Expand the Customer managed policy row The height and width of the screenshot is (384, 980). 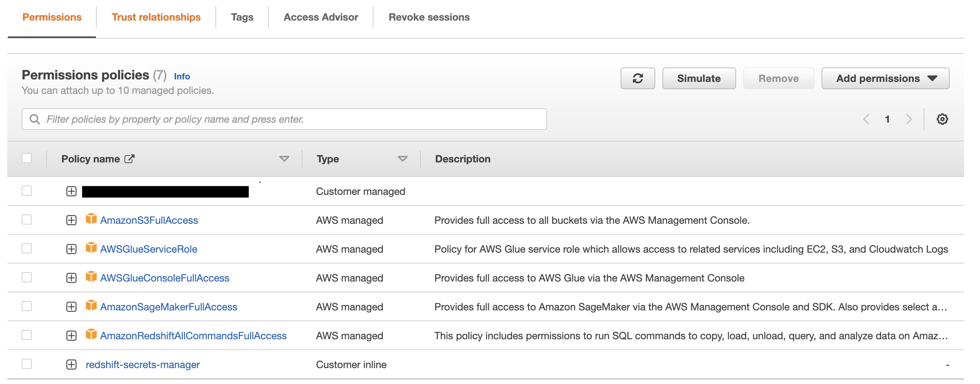click(x=71, y=191)
